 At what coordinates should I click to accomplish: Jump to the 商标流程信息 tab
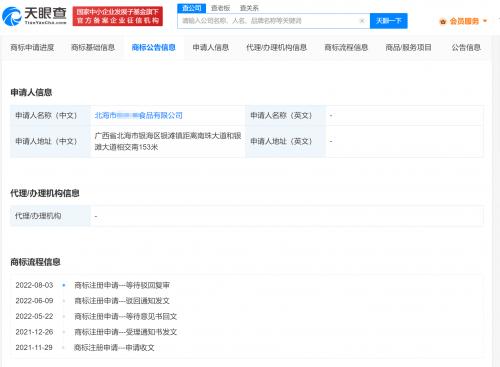346,47
